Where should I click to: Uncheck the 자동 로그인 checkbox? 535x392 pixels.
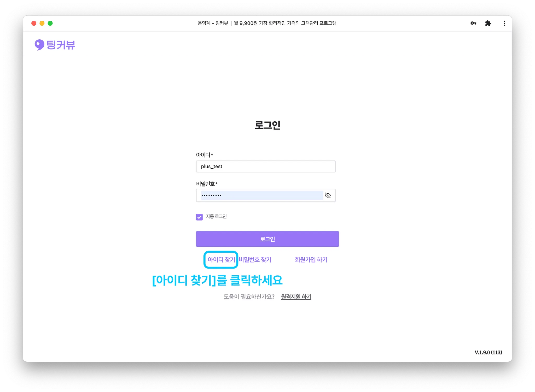coord(199,217)
